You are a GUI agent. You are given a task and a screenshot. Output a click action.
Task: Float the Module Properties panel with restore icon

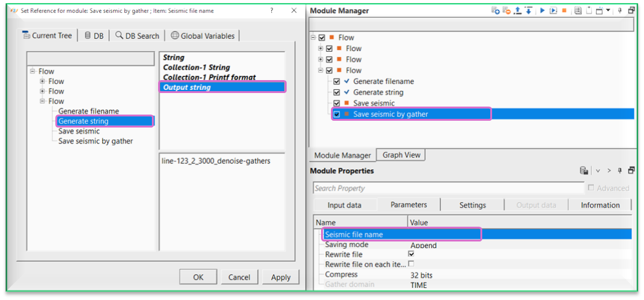tap(632, 171)
